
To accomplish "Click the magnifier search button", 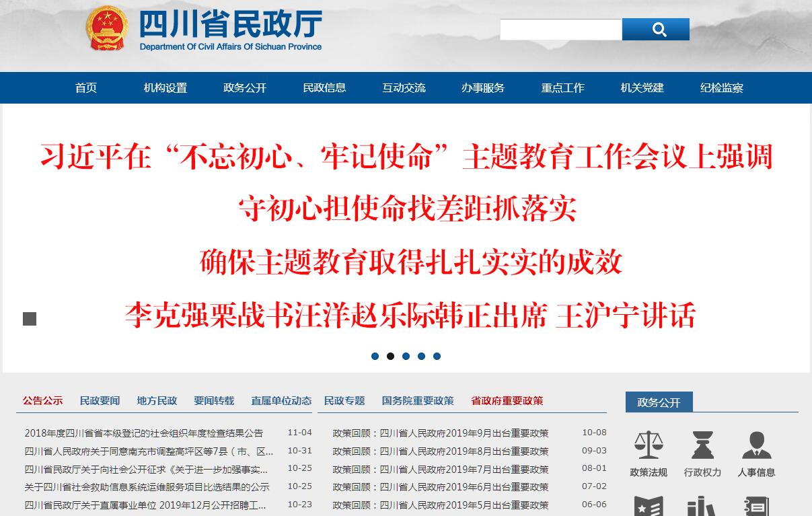I will point(655,30).
